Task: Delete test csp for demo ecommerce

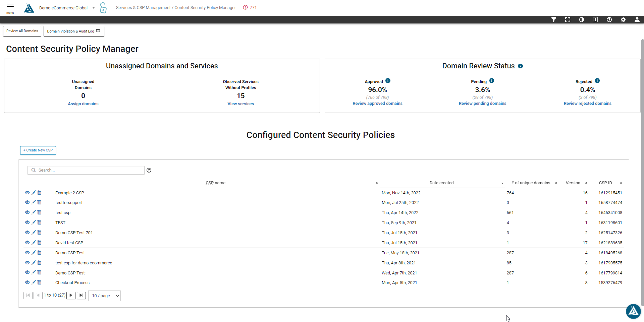Action: [x=39, y=263]
